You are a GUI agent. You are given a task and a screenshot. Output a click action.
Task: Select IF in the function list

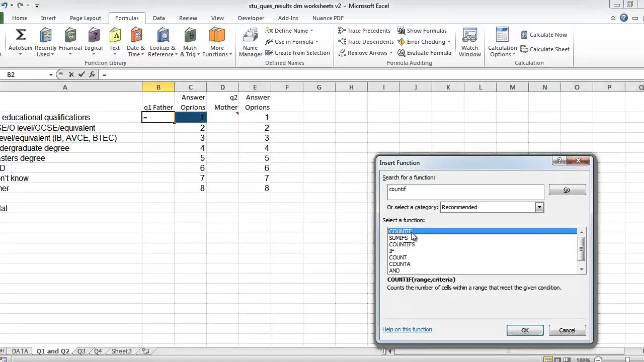(x=482, y=251)
